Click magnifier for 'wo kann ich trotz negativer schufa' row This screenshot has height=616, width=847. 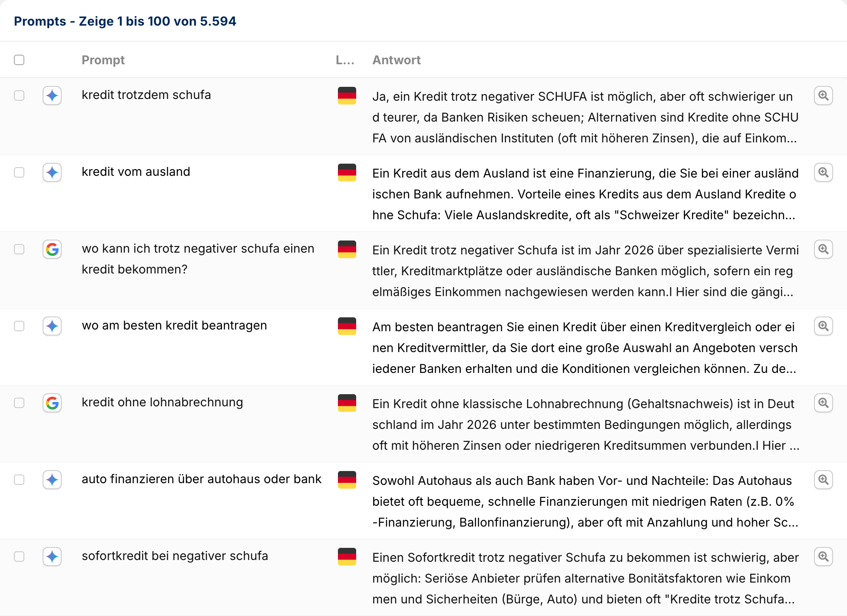[x=823, y=249]
